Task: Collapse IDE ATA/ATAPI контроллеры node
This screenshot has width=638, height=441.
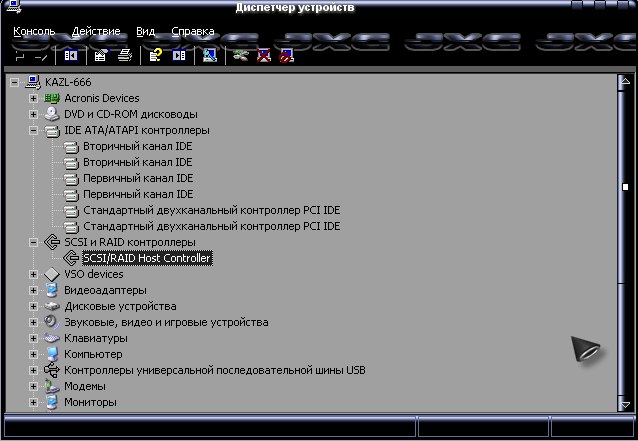Action: tap(33, 131)
